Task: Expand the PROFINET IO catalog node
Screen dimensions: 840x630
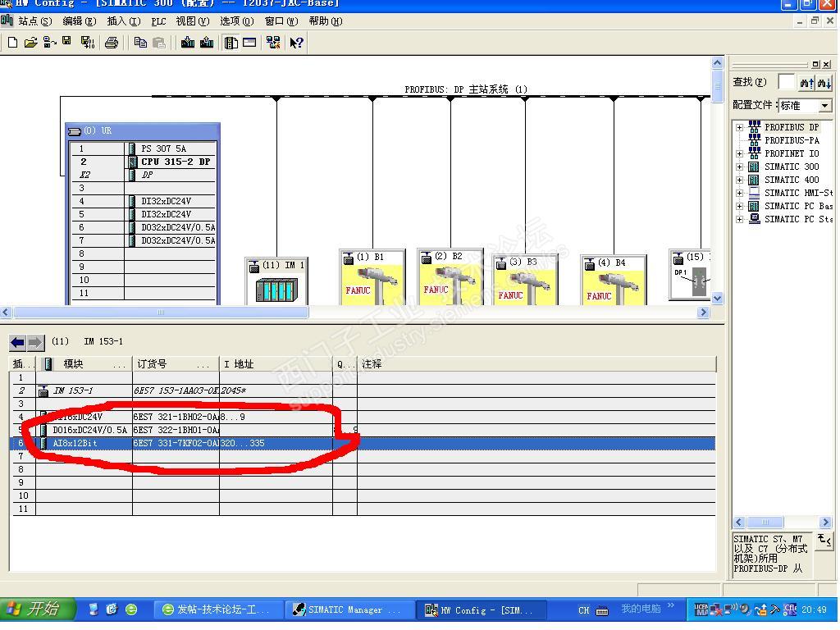Action: pyautogui.click(x=740, y=153)
